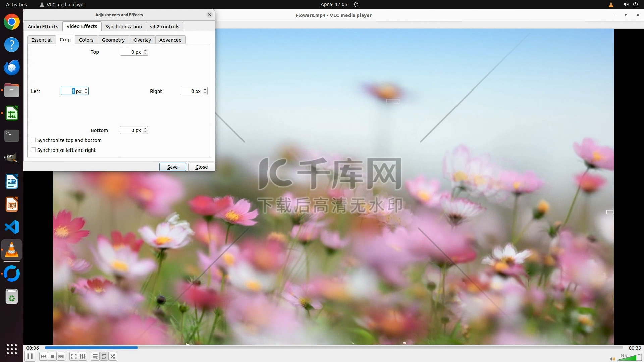644x362 pixels.
Task: Switch to the Colors tab
Action: point(86,40)
